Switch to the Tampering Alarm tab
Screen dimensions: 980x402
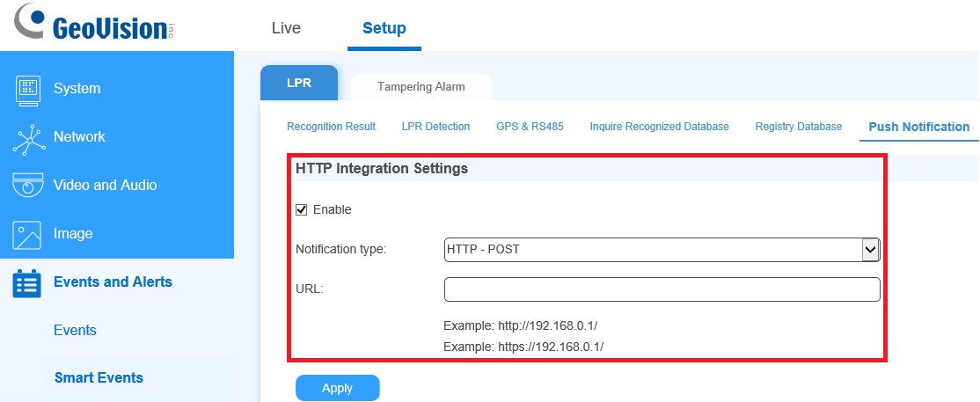(x=421, y=87)
